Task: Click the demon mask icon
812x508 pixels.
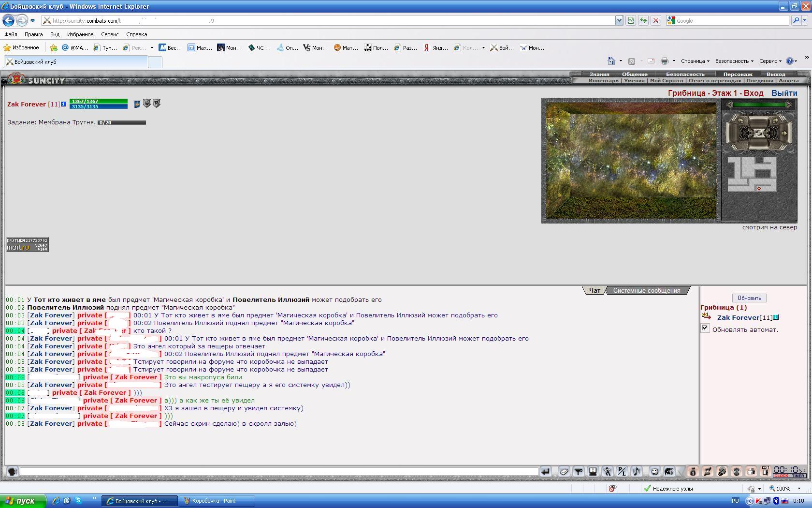Action: click(737, 471)
